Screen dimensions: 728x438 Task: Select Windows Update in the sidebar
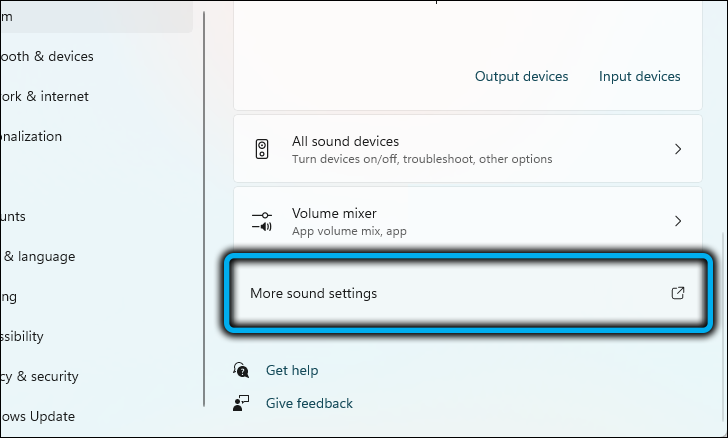coord(38,416)
